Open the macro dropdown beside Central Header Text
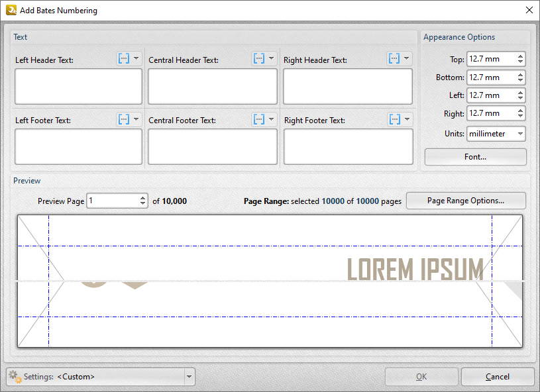Image resolution: width=540 pixels, height=392 pixels. point(271,58)
